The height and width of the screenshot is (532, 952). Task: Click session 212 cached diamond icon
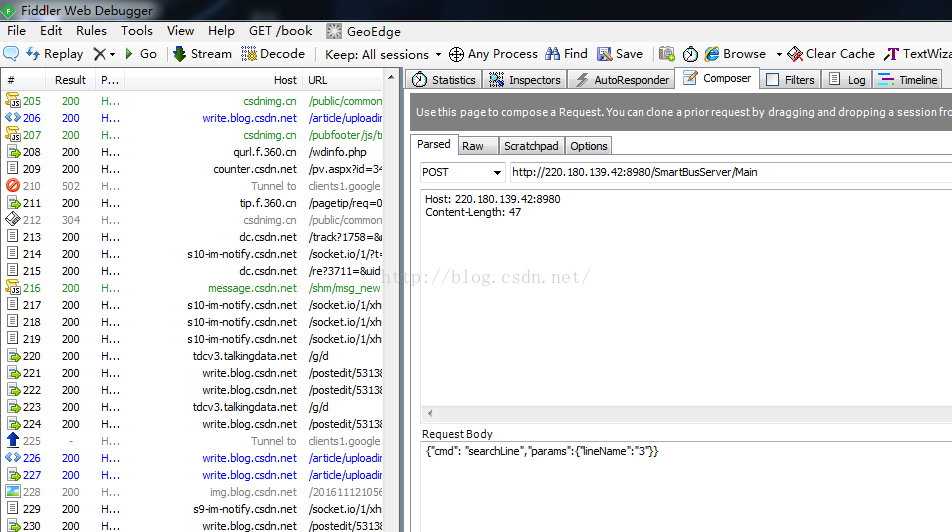pyautogui.click(x=13, y=220)
